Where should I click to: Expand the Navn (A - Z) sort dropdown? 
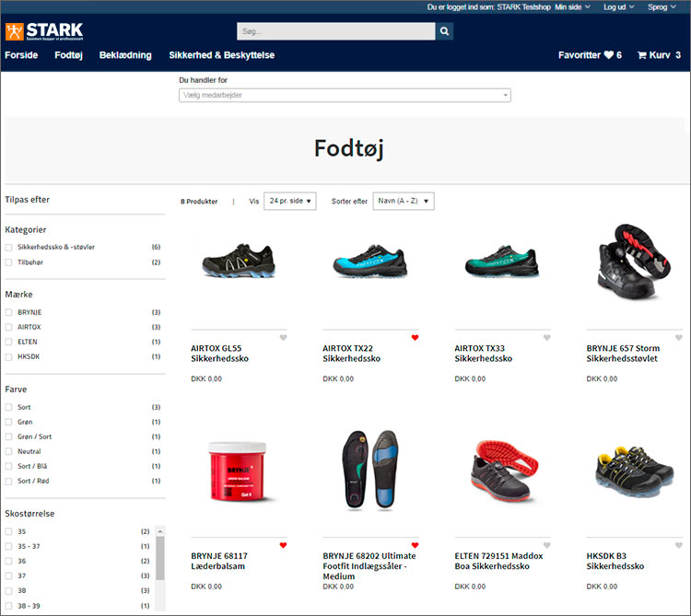(403, 201)
